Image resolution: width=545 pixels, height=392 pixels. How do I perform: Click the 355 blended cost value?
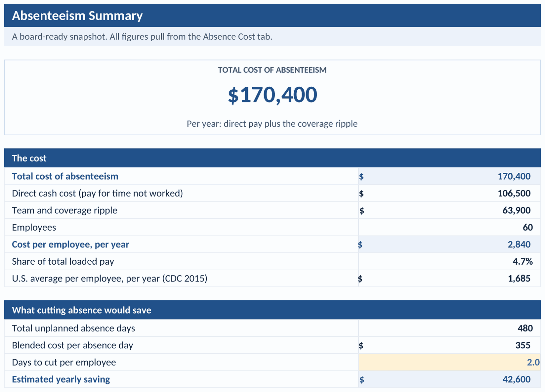pyautogui.click(x=523, y=345)
